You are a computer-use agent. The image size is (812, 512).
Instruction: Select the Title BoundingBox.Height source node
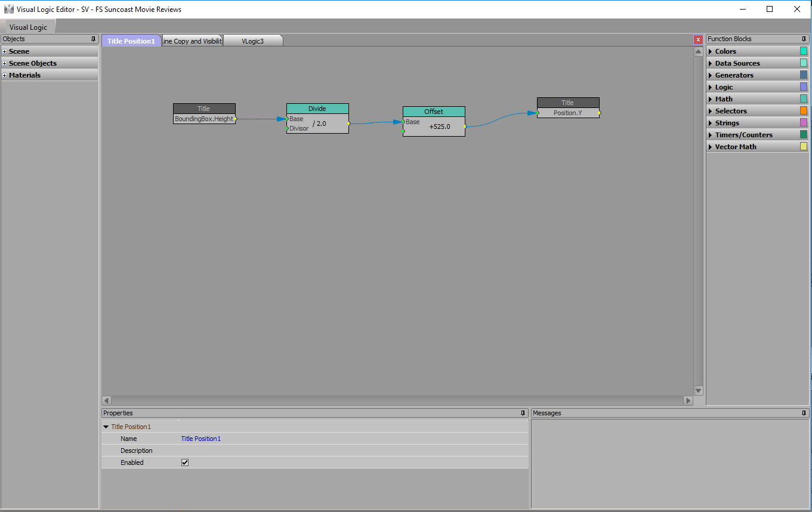204,113
